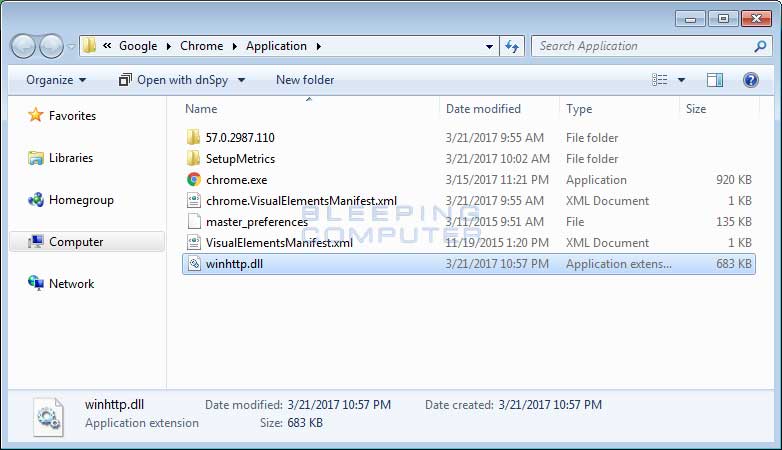The width and height of the screenshot is (782, 450).
Task: Select Network in navigation pane
Action: (x=71, y=284)
